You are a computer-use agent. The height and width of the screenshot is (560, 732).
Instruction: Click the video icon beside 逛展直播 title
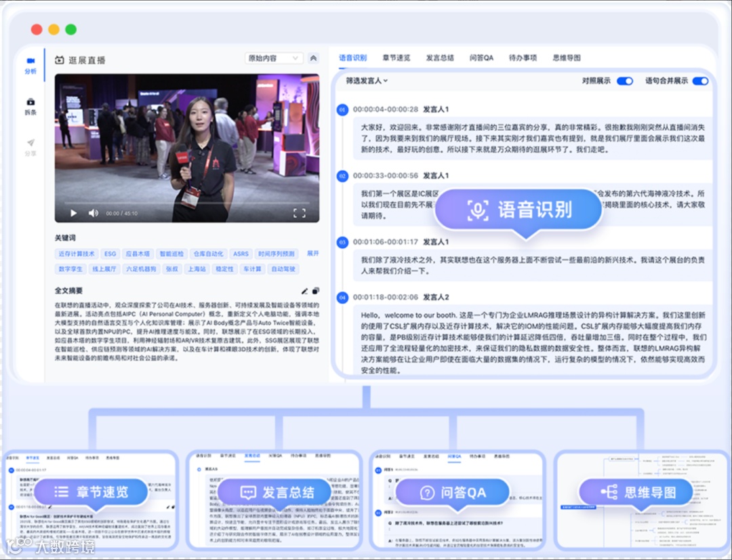59,60
